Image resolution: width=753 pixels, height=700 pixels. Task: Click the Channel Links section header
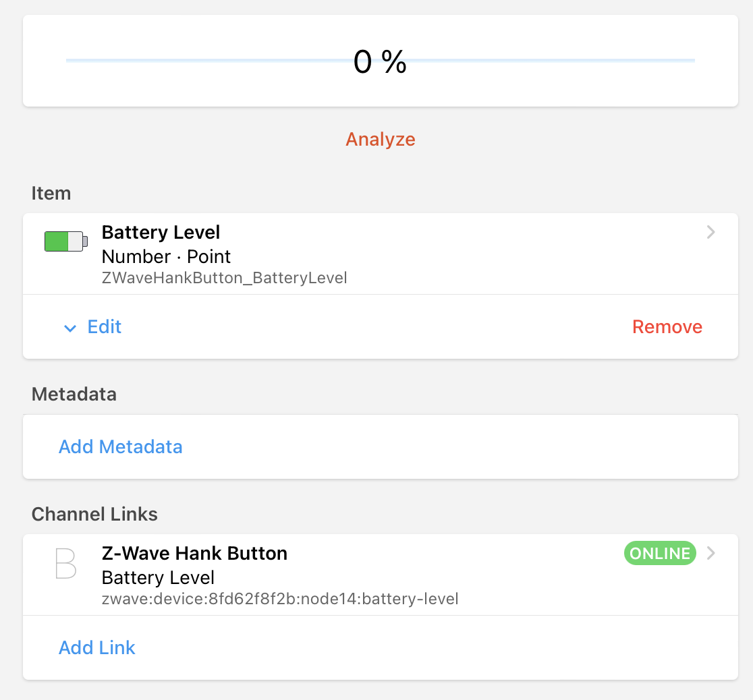point(94,515)
